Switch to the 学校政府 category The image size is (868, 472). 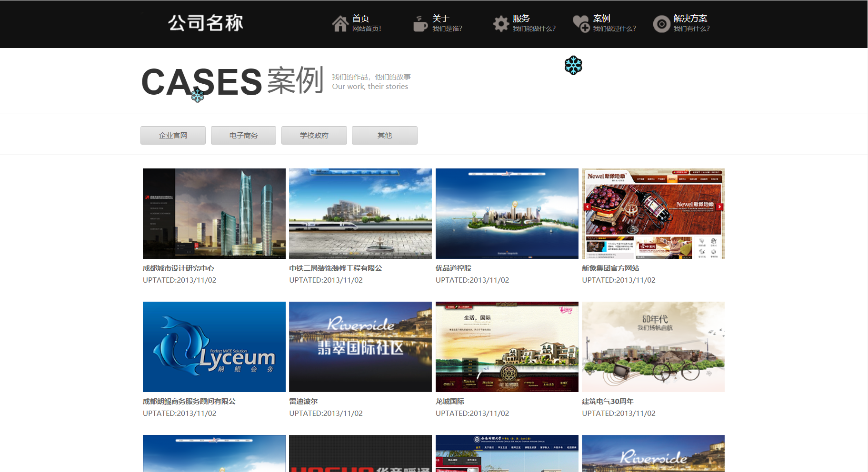coord(314,136)
